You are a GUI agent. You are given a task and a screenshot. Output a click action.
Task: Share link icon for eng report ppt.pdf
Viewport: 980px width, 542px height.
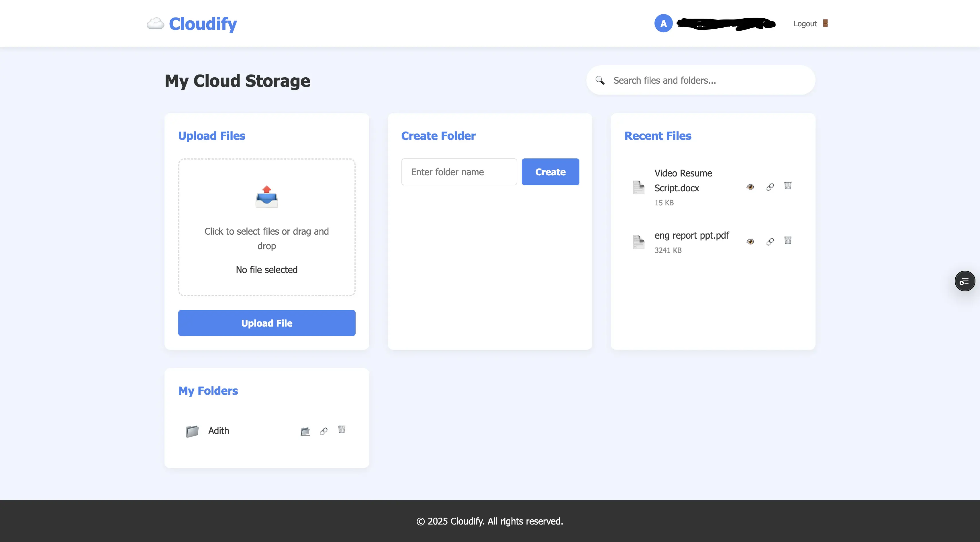(x=770, y=241)
